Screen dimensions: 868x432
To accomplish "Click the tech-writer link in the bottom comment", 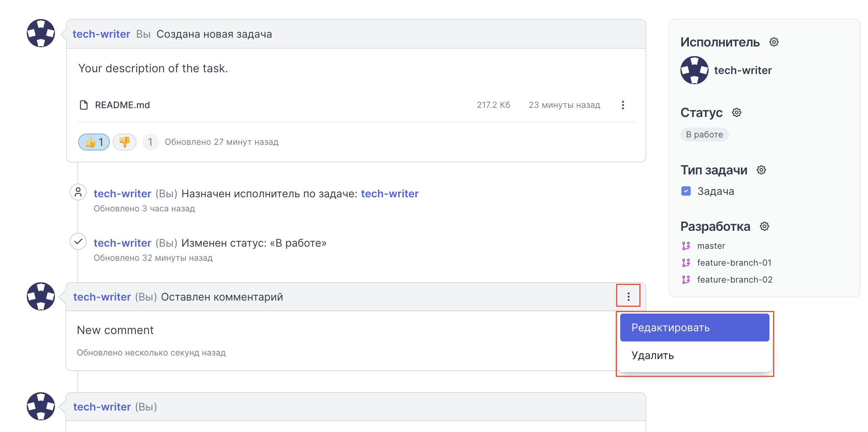I will click(102, 407).
